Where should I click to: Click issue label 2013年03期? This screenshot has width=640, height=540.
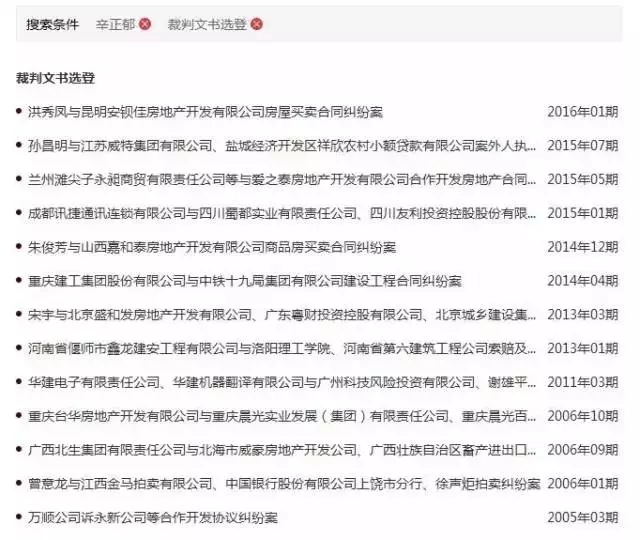click(583, 315)
